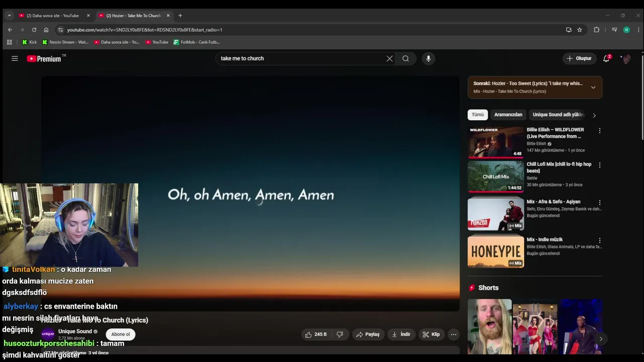The image size is (644, 362).
Task: Open options menu for Afra & Sefo mix
Action: pos(599,203)
